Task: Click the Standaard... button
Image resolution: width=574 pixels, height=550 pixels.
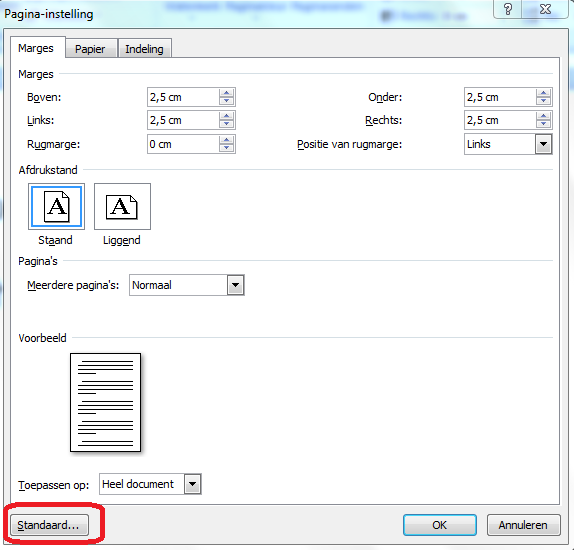Action: [49, 525]
